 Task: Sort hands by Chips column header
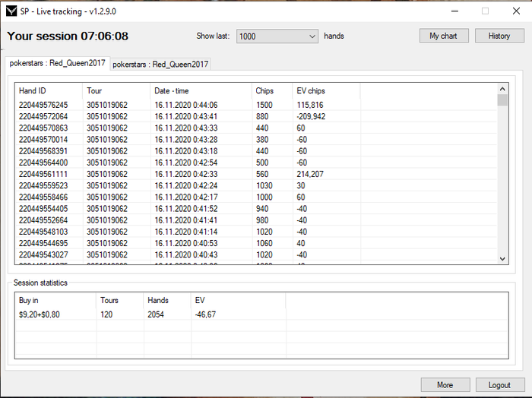coord(272,91)
